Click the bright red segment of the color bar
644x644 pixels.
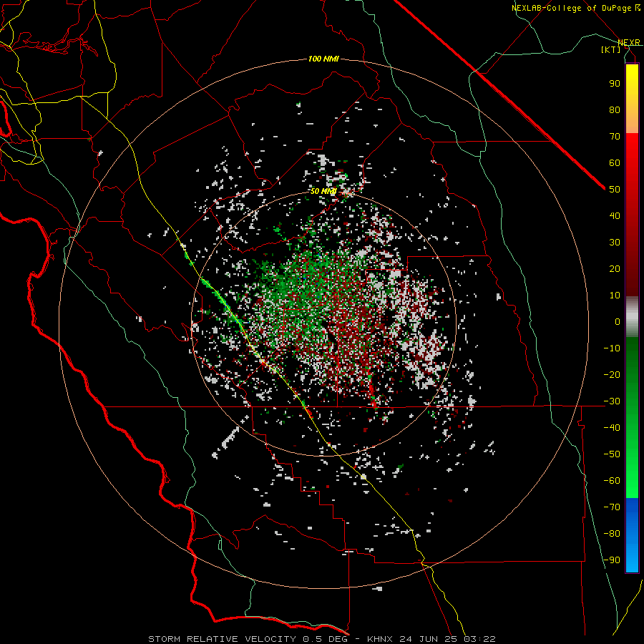(632, 152)
